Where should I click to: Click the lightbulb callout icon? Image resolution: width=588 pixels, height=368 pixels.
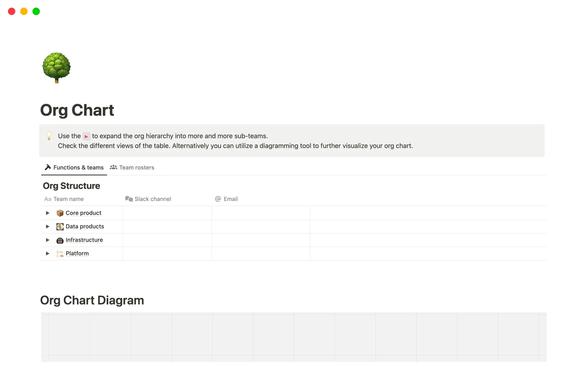coord(49,136)
